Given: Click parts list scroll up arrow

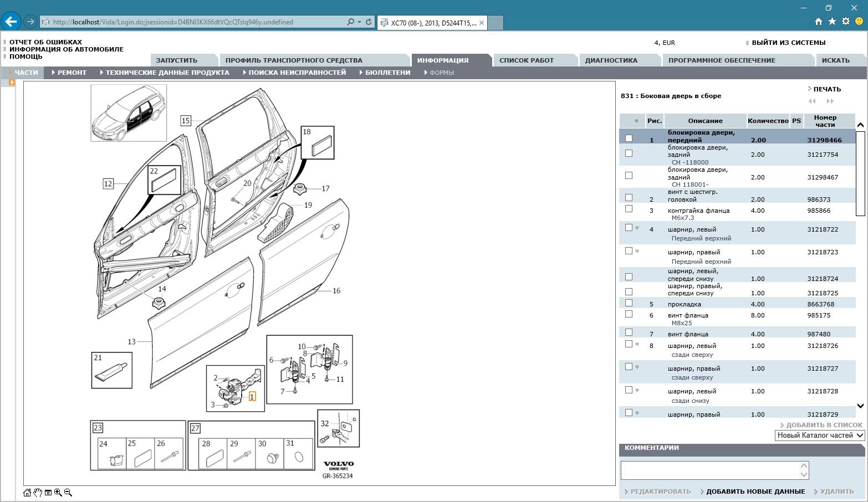Looking at the screenshot, I should (x=860, y=125).
